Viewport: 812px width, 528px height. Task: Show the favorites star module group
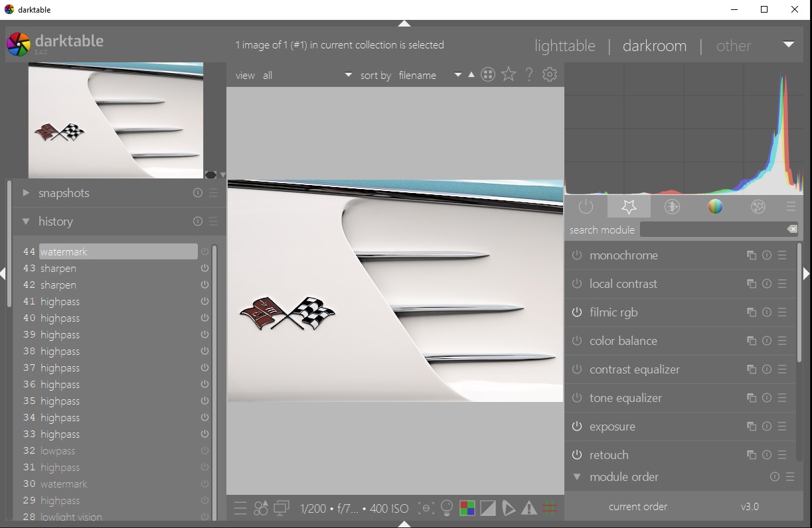tap(629, 207)
